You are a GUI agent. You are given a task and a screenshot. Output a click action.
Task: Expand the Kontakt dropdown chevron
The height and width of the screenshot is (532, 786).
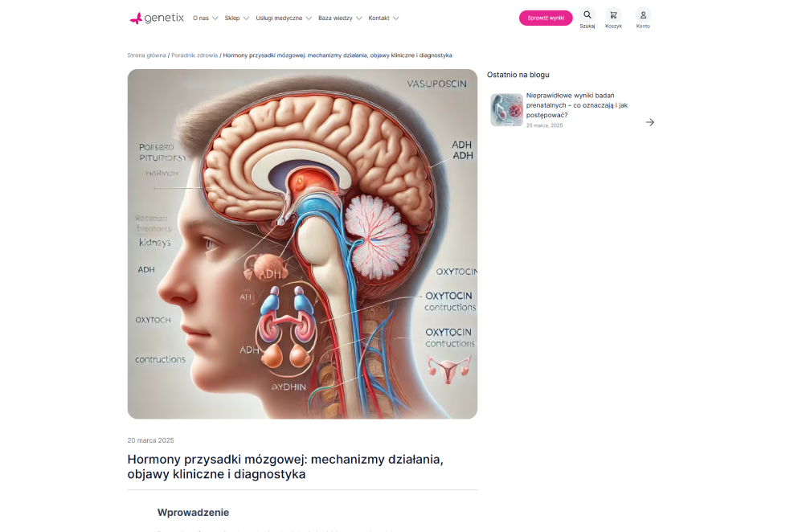[395, 18]
